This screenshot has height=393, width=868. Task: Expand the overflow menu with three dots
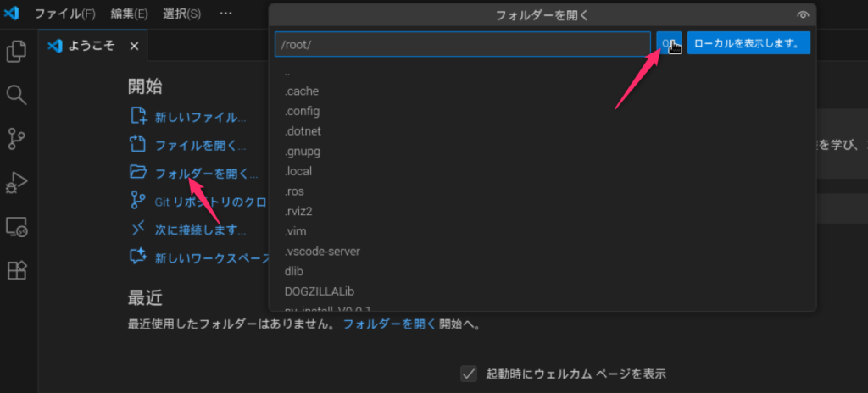pyautogui.click(x=225, y=14)
